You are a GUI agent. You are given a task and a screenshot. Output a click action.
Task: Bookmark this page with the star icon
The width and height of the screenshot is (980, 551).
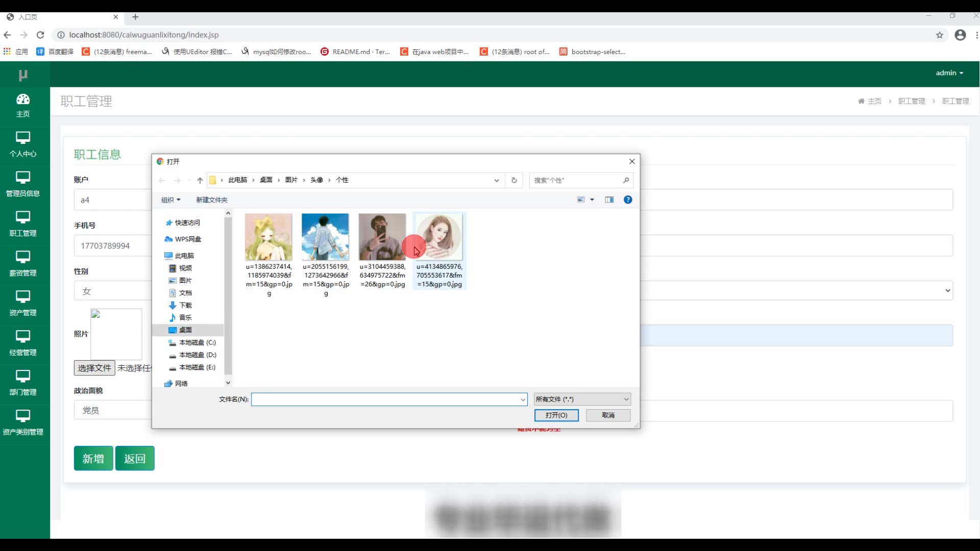pyautogui.click(x=940, y=35)
